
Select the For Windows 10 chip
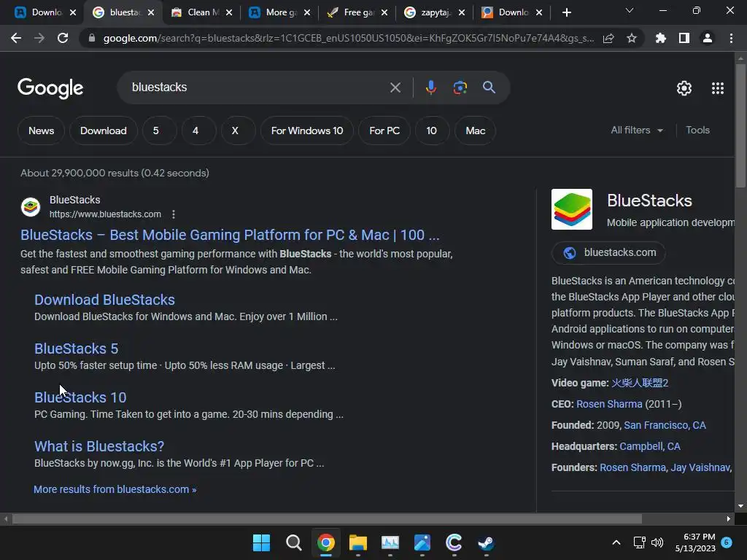[x=307, y=131]
